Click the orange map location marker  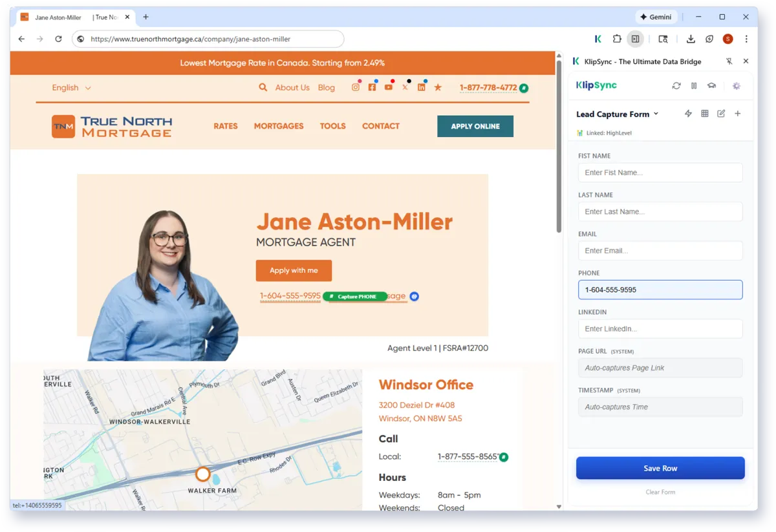click(203, 474)
